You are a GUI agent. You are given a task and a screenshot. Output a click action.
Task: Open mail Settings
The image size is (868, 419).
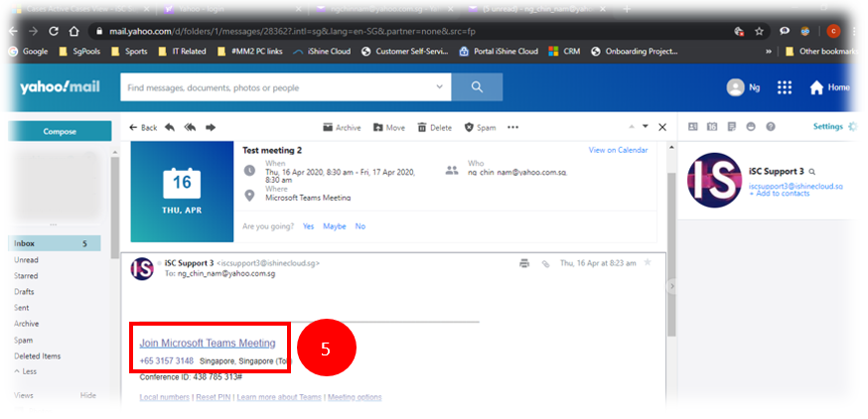[x=835, y=126]
